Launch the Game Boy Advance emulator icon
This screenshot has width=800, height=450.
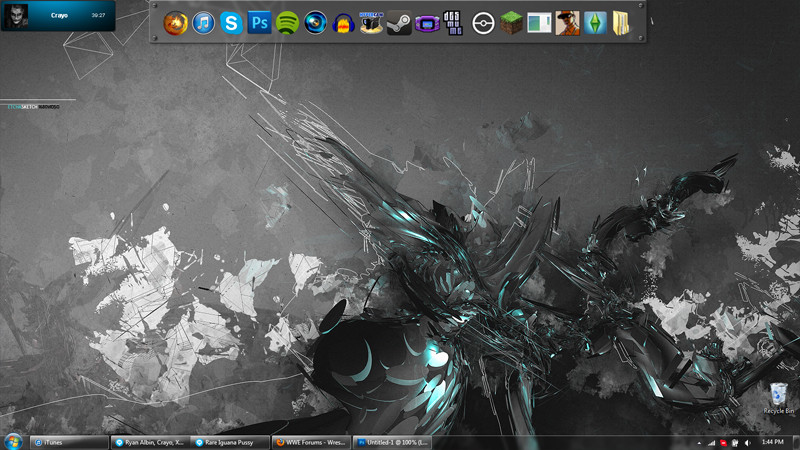[427, 22]
